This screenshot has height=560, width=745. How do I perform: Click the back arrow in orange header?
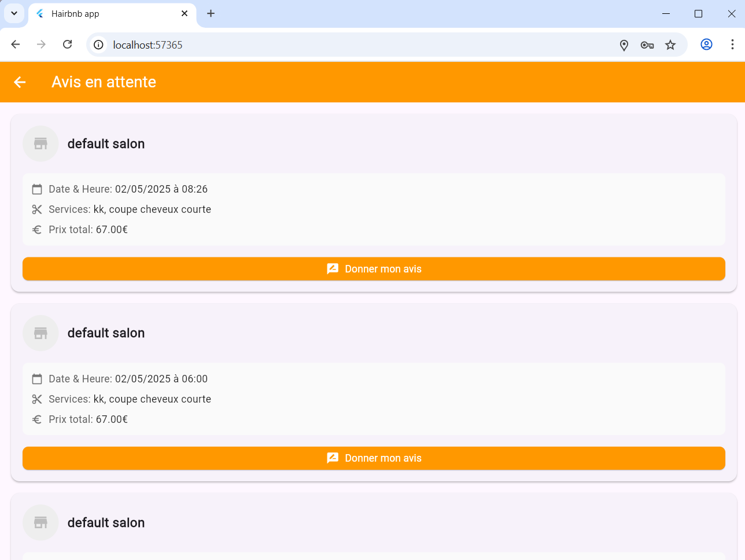20,82
